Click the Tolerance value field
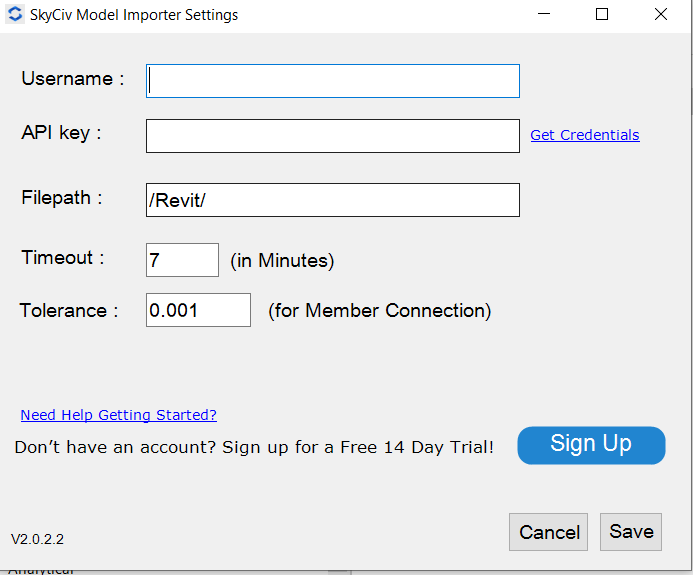The height and width of the screenshot is (575, 693). click(x=198, y=310)
